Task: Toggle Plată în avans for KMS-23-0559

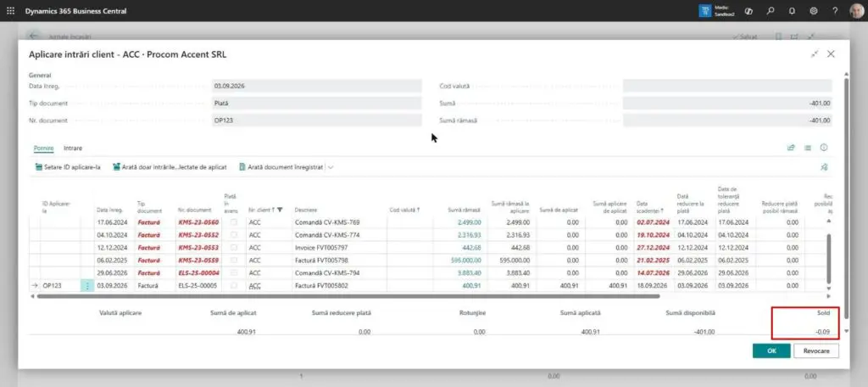Action: [234, 260]
